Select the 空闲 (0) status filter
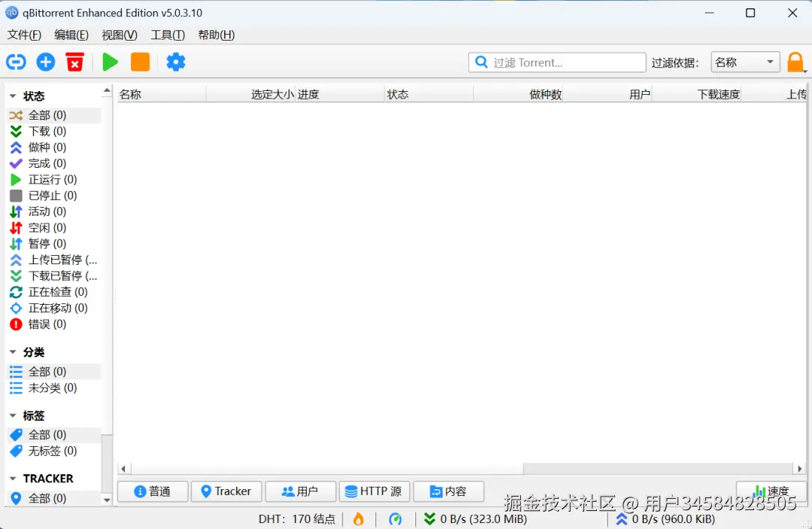The height and width of the screenshot is (529, 812). pos(54,227)
